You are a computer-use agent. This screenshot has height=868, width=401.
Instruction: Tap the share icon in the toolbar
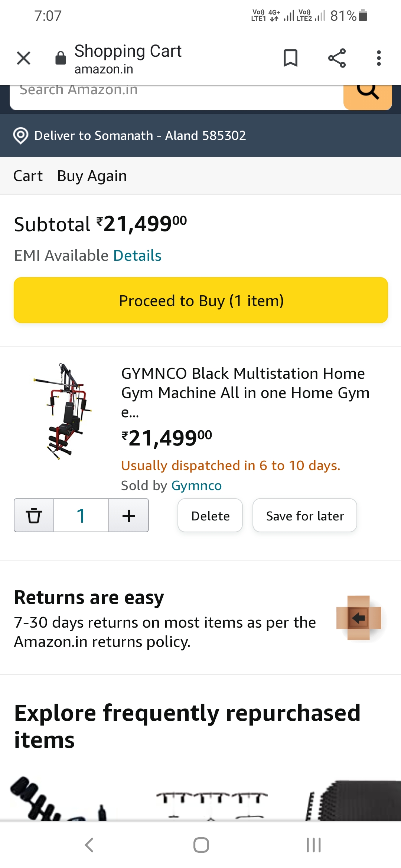337,58
